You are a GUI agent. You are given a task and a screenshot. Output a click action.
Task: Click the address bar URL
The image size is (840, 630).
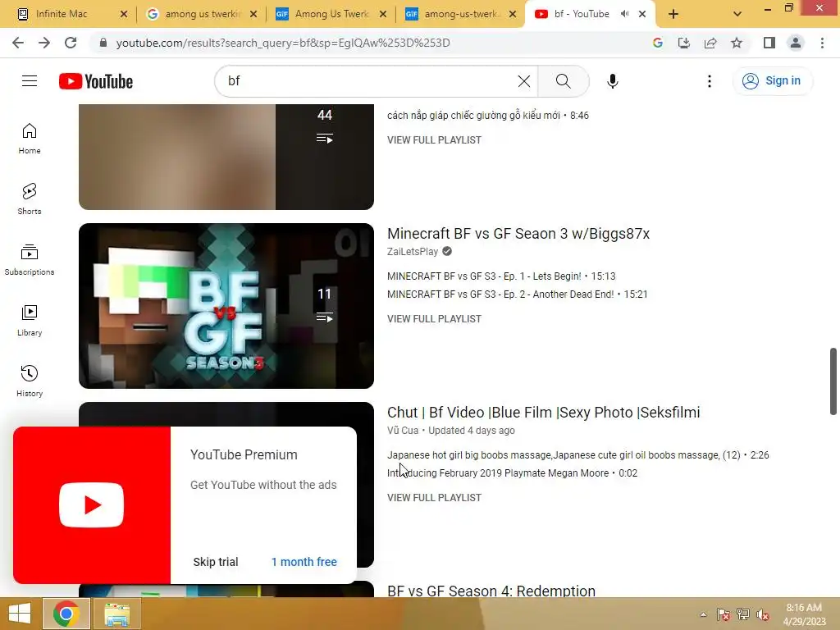click(283, 43)
